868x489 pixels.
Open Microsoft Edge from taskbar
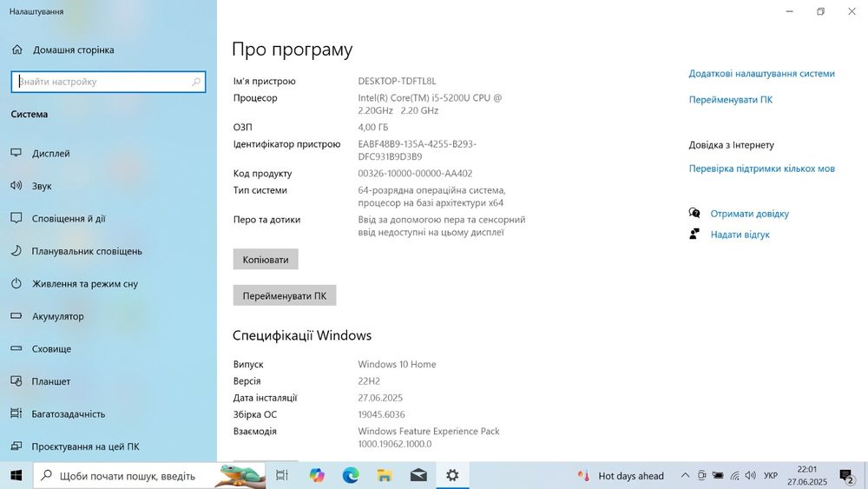tap(351, 476)
